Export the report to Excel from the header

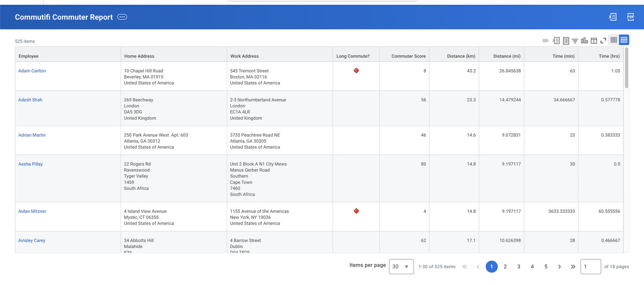[x=612, y=17]
